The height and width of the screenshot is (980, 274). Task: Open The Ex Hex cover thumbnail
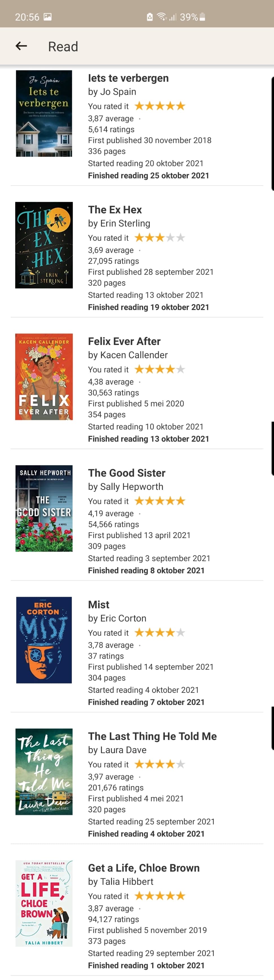[x=44, y=245]
